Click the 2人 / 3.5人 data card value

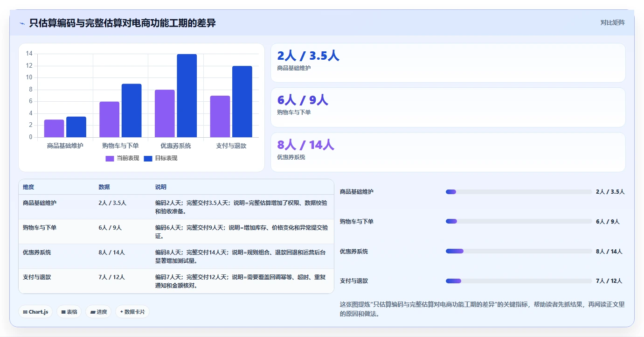(308, 56)
